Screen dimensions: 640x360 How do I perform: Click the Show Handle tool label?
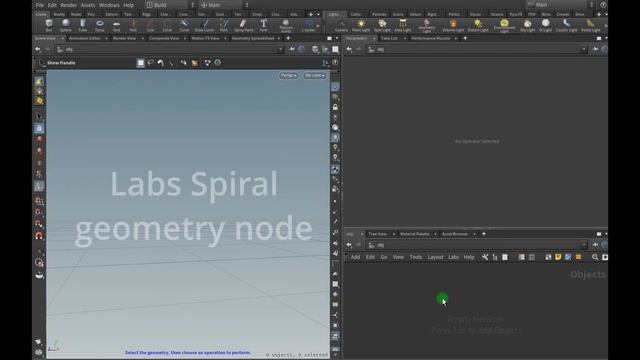pyautogui.click(x=61, y=63)
